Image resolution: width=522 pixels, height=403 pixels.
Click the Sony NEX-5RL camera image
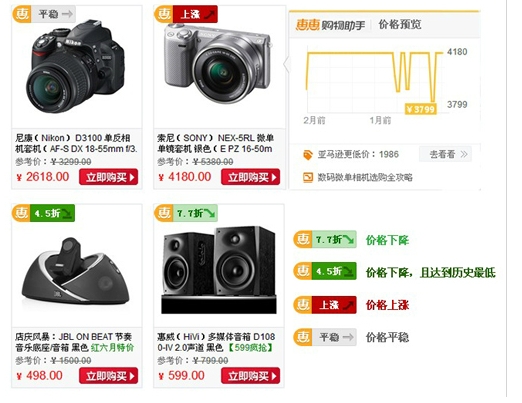(x=218, y=63)
